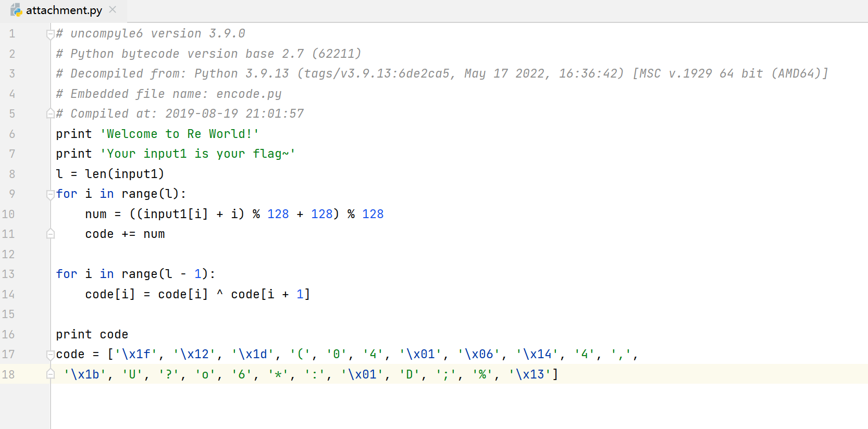Click line number 18 in the gutter
This screenshot has height=429, width=868.
pyautogui.click(x=8, y=374)
